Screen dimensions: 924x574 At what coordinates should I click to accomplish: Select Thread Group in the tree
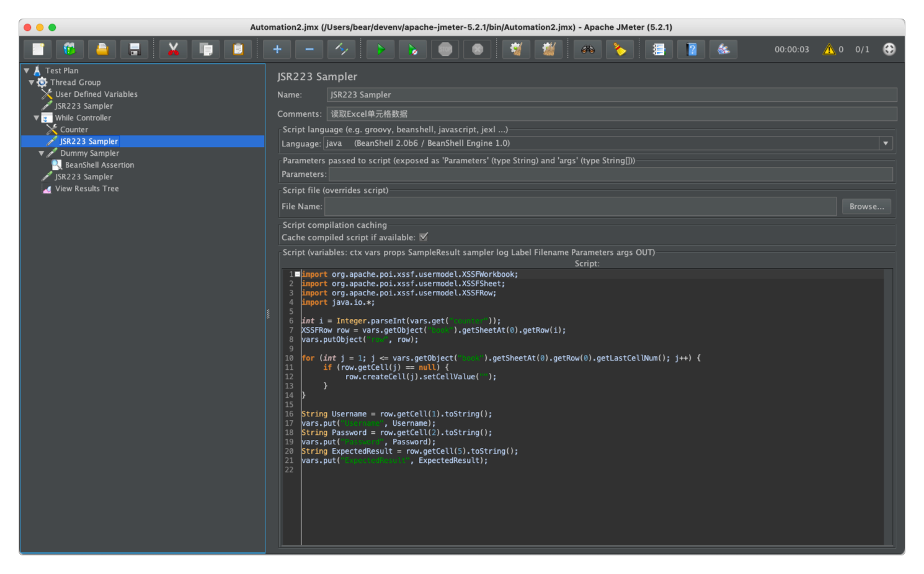pos(76,83)
